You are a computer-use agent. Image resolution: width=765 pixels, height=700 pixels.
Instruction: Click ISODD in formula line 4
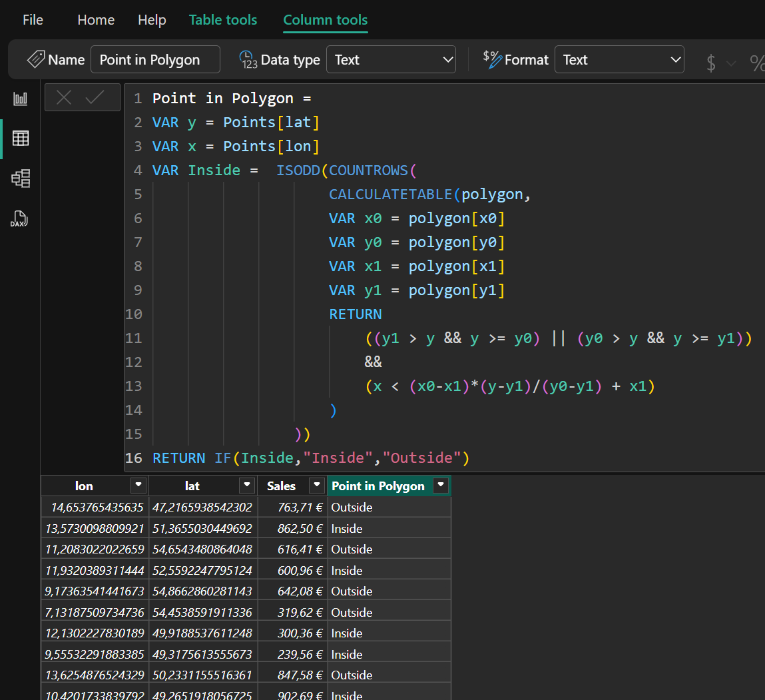click(x=298, y=171)
